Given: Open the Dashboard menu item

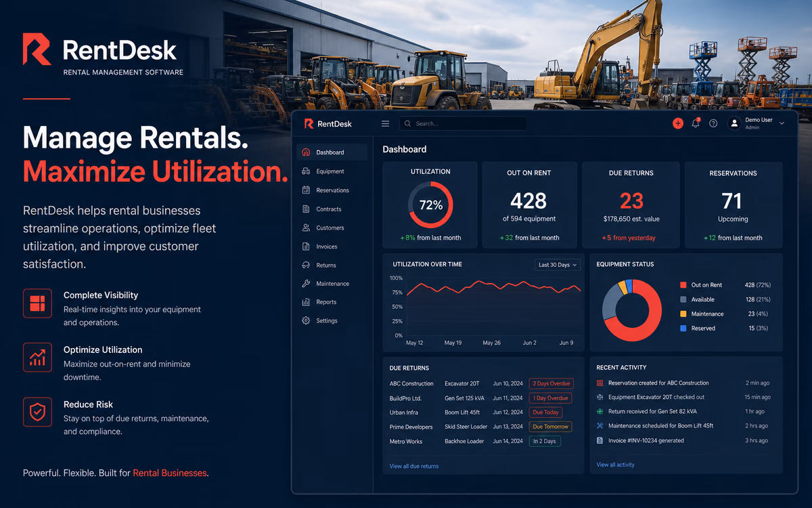Looking at the screenshot, I should [x=332, y=152].
